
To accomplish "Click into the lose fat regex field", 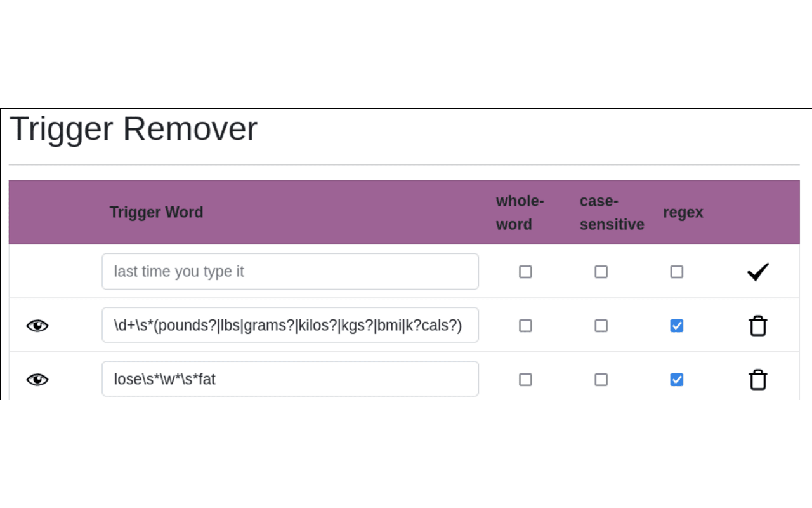I will (x=290, y=380).
